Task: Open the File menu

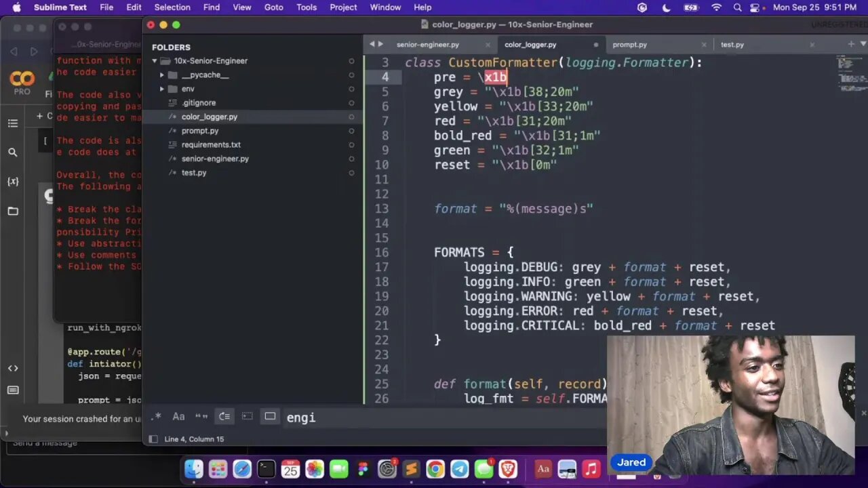Action: [106, 7]
